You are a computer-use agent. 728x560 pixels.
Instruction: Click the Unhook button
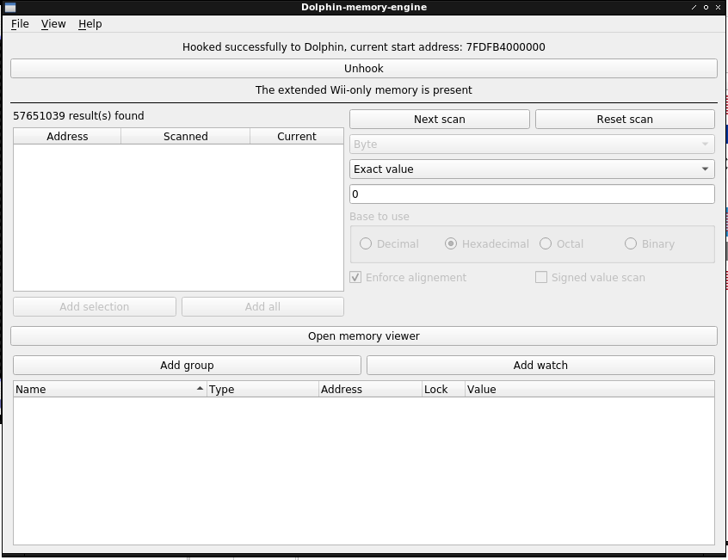tap(364, 69)
